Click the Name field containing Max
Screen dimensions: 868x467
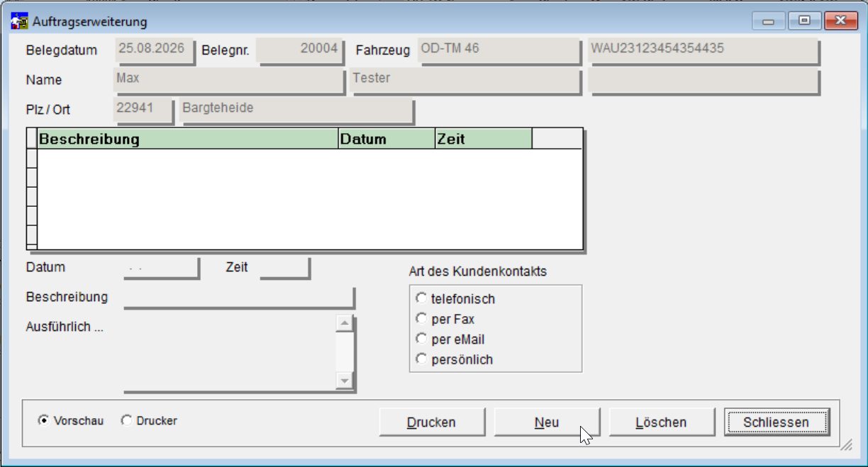(229, 81)
